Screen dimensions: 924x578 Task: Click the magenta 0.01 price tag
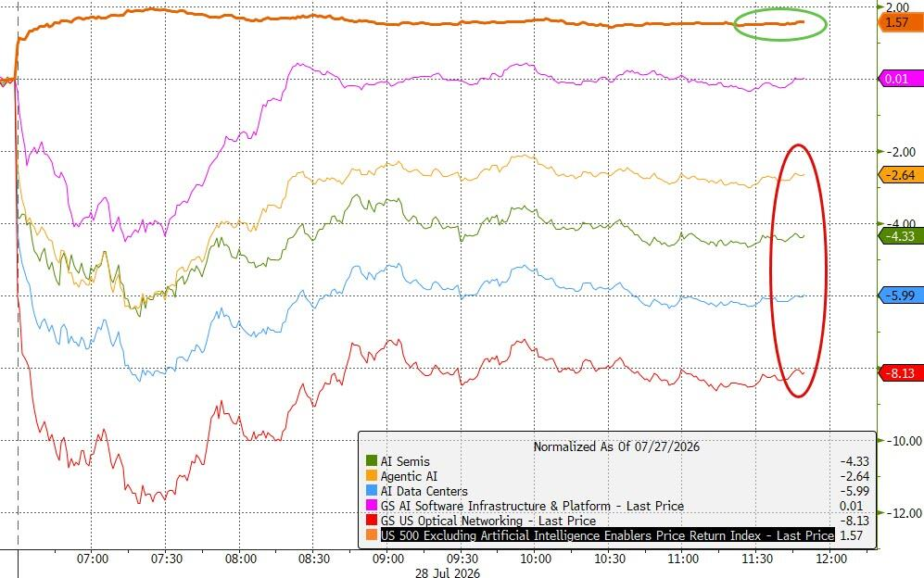(901, 79)
